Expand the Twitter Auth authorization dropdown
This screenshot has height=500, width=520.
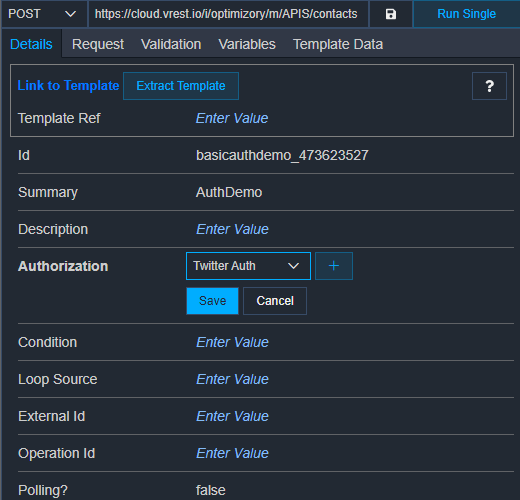pyautogui.click(x=248, y=266)
